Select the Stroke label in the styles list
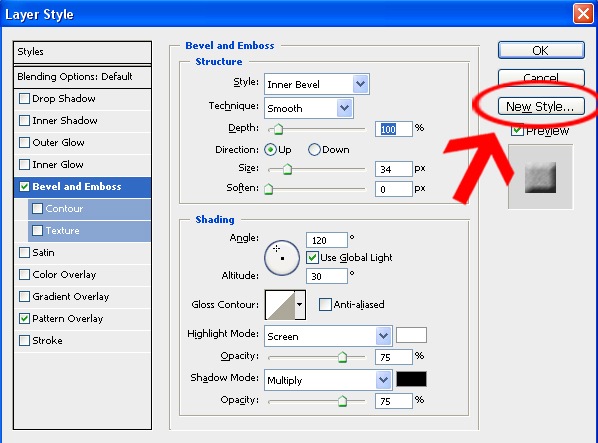The height and width of the screenshot is (443, 598). [47, 340]
